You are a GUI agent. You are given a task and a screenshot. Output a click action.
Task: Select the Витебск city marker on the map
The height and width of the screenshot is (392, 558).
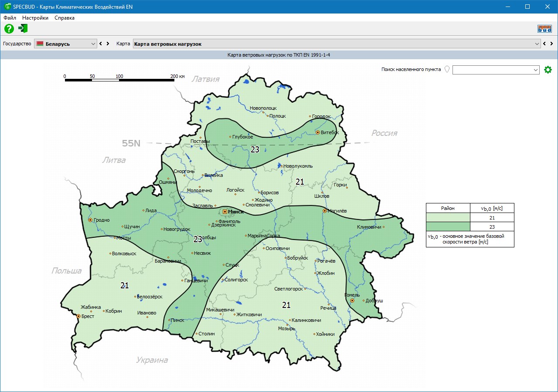[318, 132]
